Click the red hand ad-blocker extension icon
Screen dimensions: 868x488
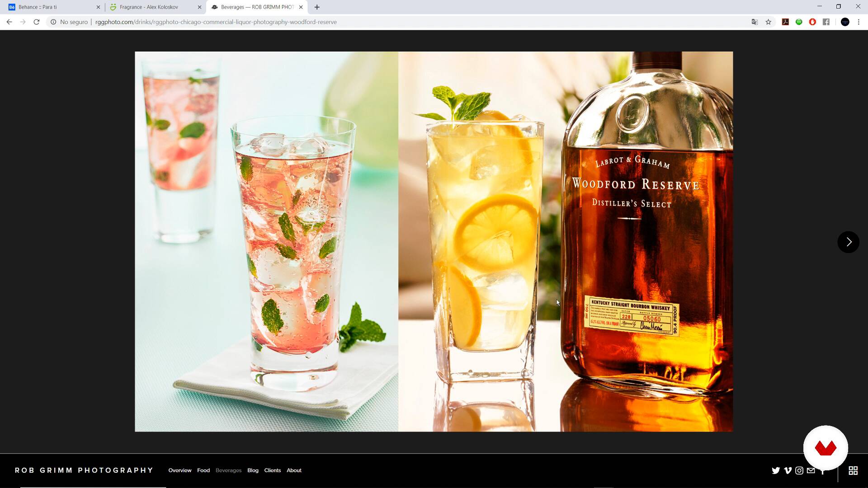(x=812, y=22)
